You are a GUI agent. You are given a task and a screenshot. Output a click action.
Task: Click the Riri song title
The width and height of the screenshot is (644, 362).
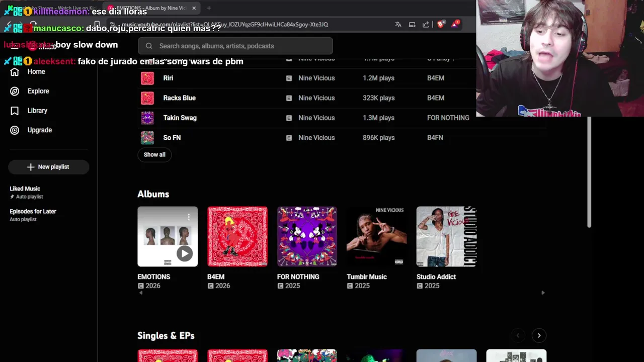tap(168, 78)
